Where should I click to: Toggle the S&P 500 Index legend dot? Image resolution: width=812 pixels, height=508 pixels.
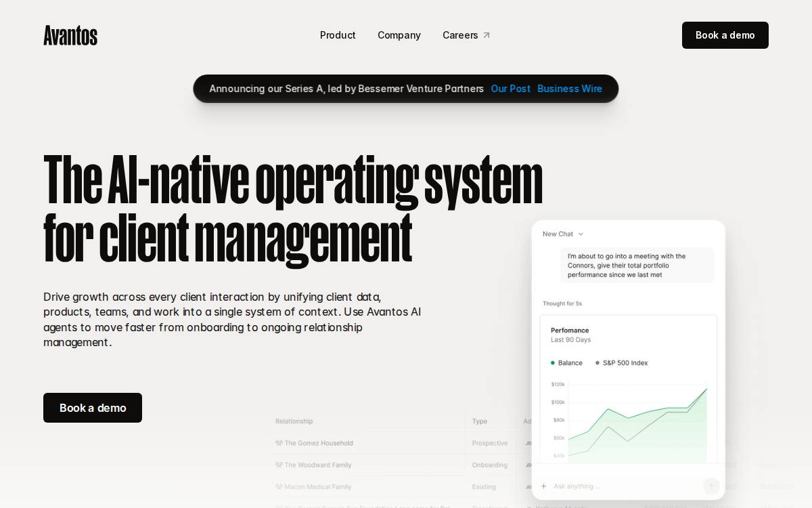pos(597,363)
